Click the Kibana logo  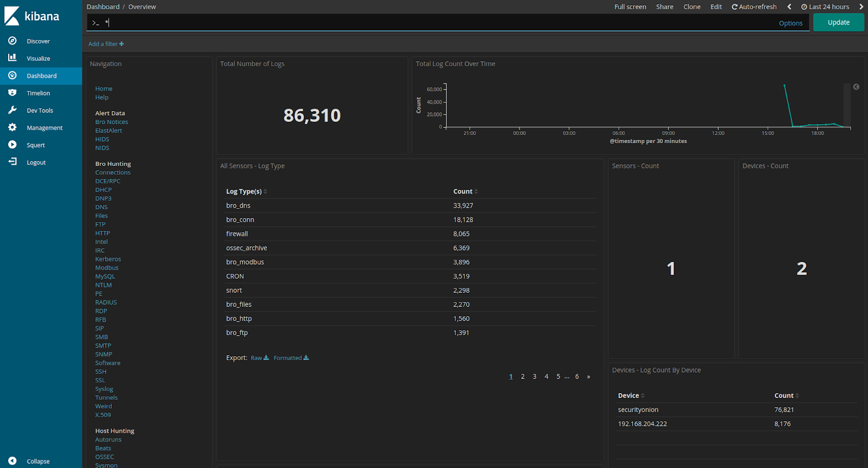[x=32, y=16]
